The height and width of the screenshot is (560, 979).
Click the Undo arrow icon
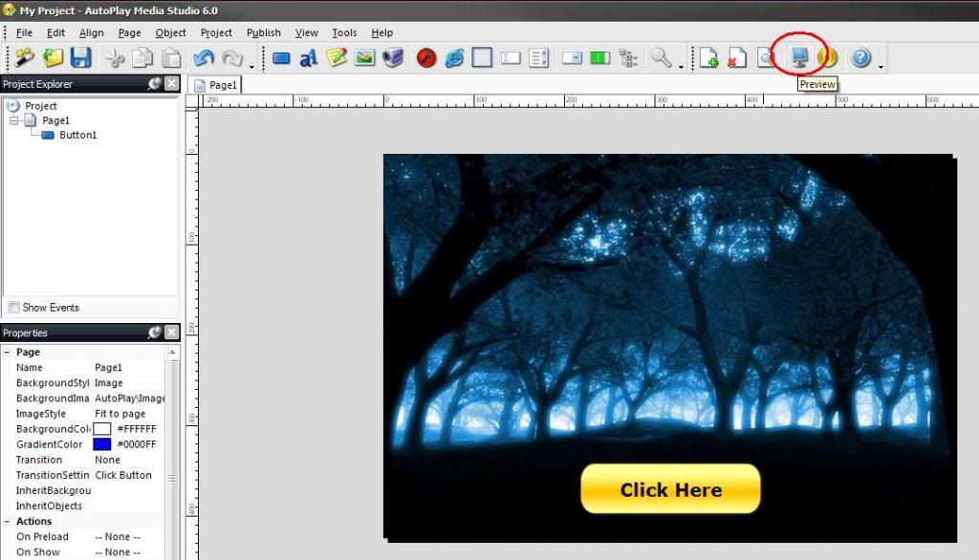(203, 58)
